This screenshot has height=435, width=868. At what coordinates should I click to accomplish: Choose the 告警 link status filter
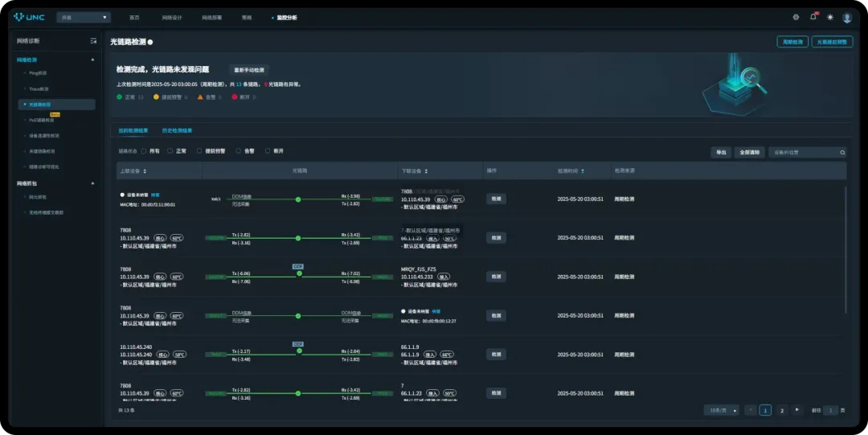pyautogui.click(x=238, y=151)
